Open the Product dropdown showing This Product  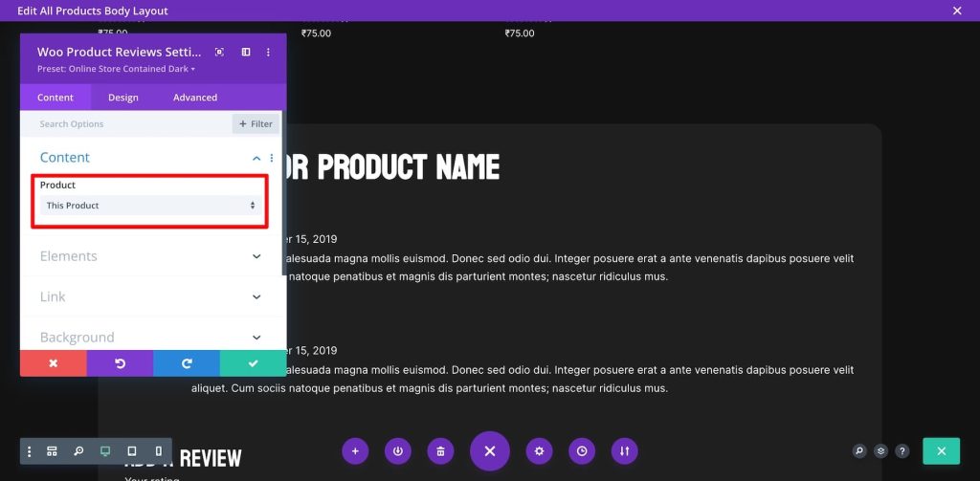pos(150,206)
